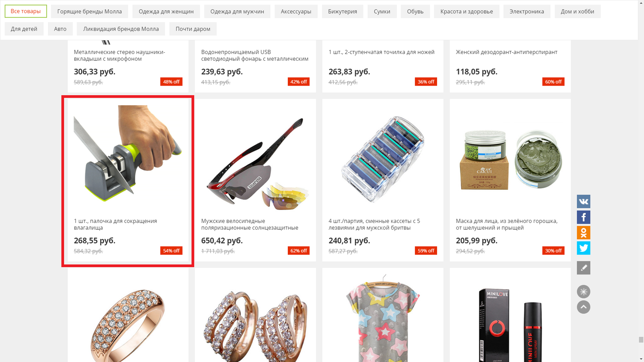The width and height of the screenshot is (644, 362).
Task: Go back to top arrow button
Action: tap(583, 307)
